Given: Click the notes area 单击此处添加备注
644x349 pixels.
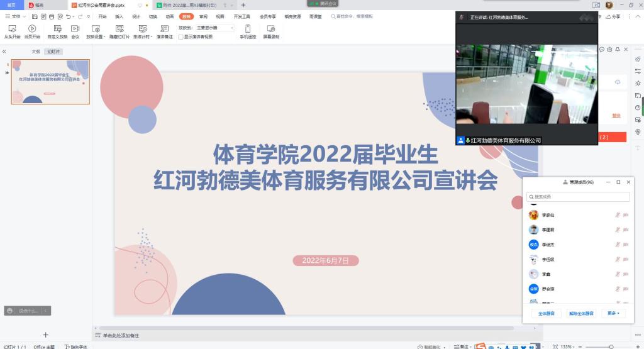Looking at the screenshot, I should [121, 335].
